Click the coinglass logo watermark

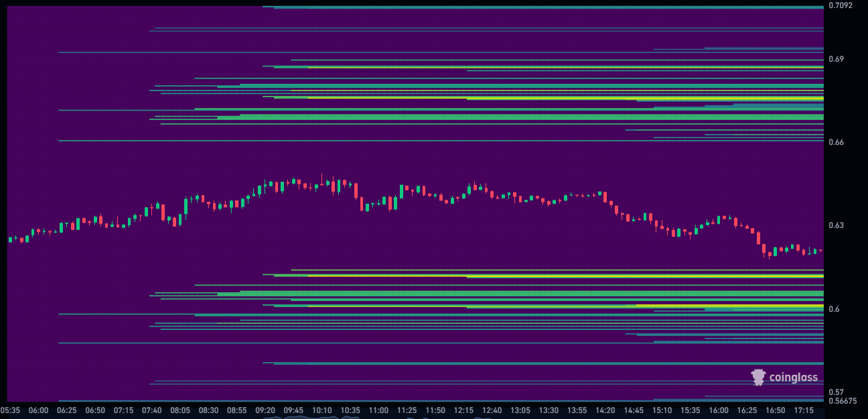pyautogui.click(x=784, y=377)
